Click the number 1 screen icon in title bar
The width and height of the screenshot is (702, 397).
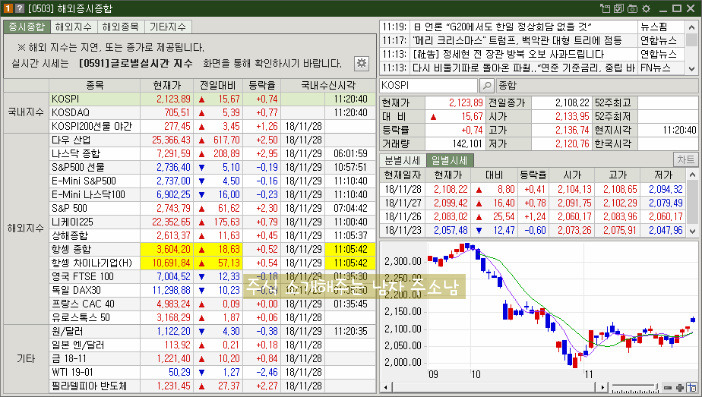click(x=8, y=9)
